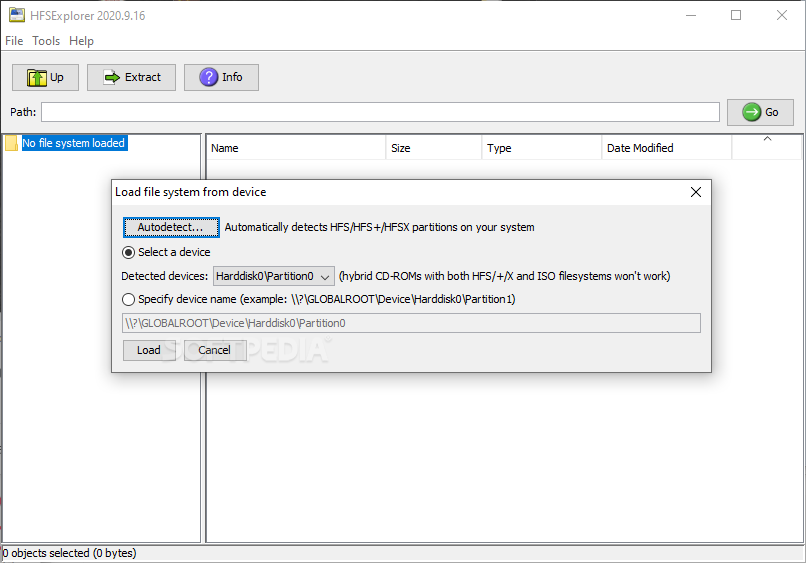The image size is (806, 563).
Task: Click the Autodetect... button
Action: point(171,227)
